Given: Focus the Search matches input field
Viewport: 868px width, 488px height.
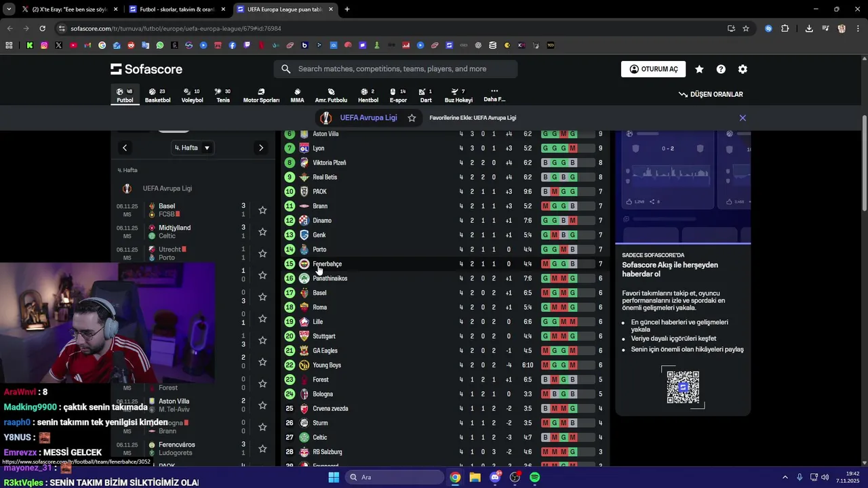Looking at the screenshot, I should (395, 69).
